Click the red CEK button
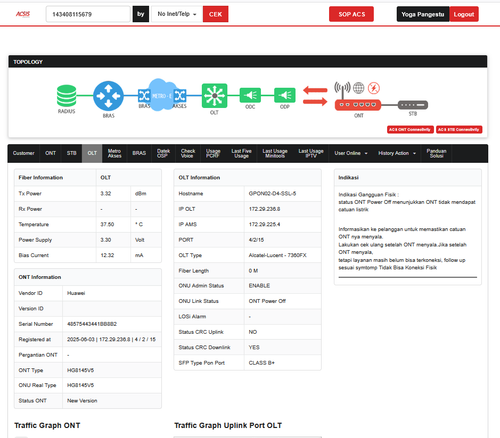Screen dimensions: 500x438 [x=215, y=14]
